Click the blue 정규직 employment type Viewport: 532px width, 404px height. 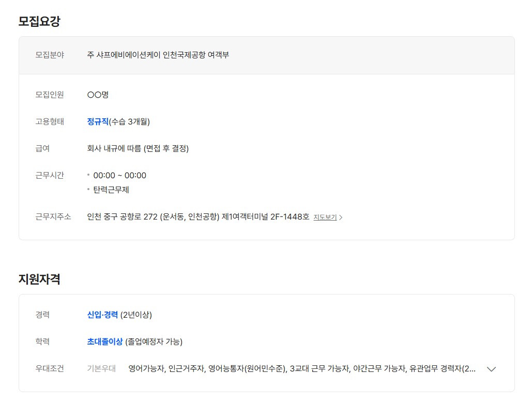click(98, 122)
